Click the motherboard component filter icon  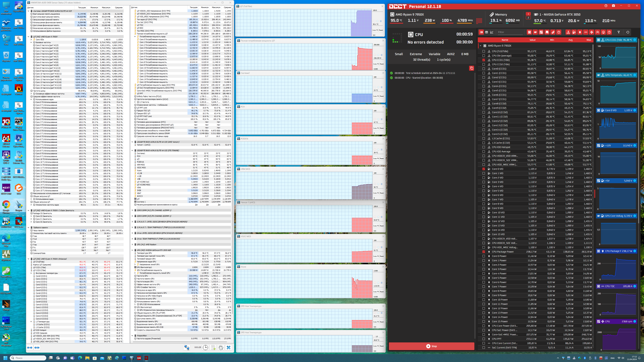pos(541,32)
